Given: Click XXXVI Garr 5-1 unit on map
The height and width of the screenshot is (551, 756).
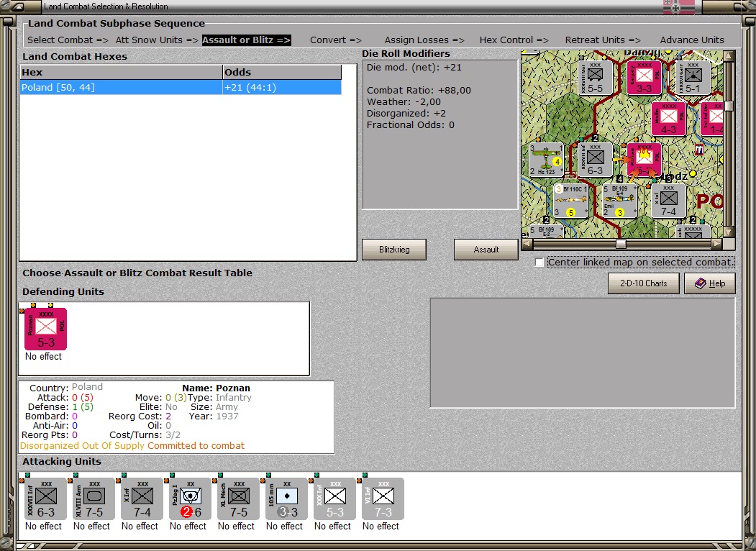Looking at the screenshot, I should pyautogui.click(x=693, y=78).
